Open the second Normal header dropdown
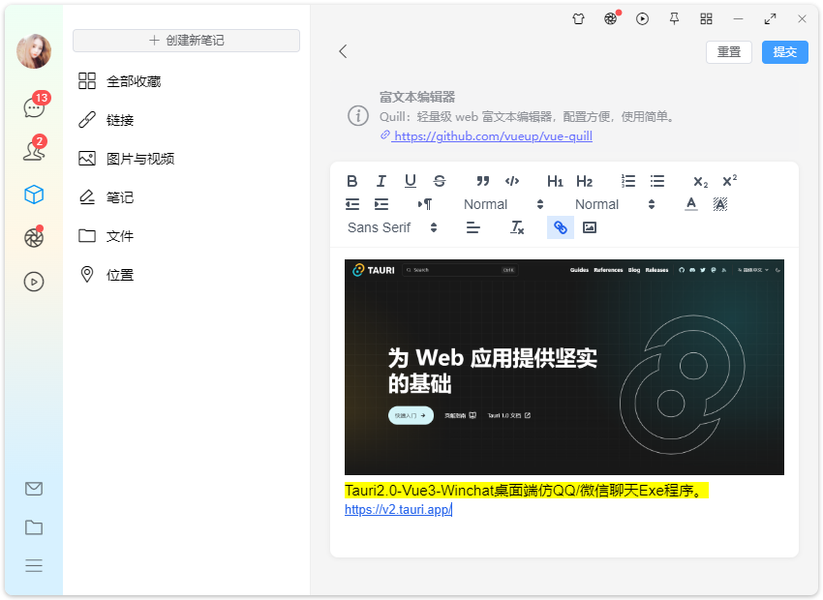The width and height of the screenshot is (823, 600). coord(615,204)
